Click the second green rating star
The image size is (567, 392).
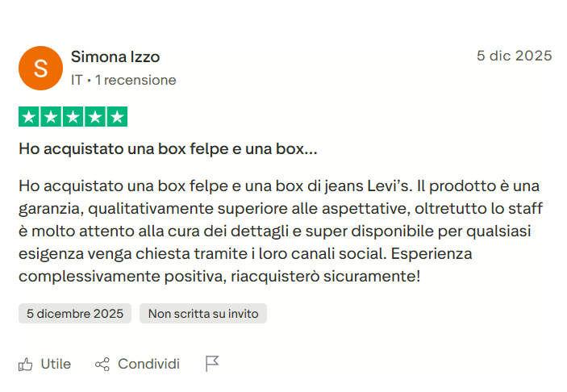tap(51, 117)
